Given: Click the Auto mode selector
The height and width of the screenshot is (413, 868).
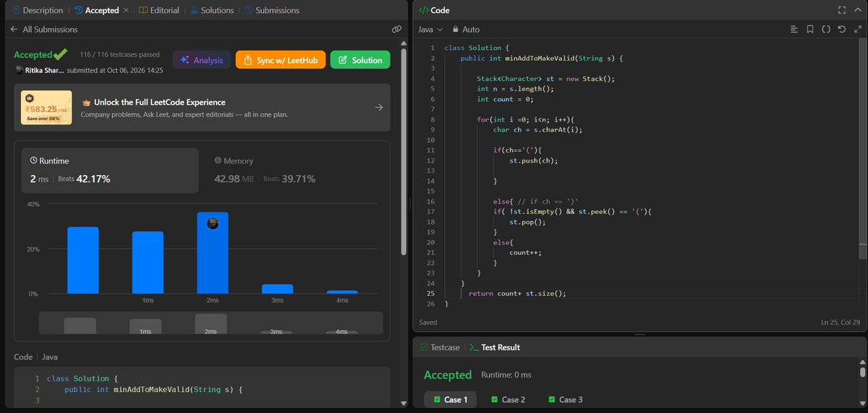Looking at the screenshot, I should [465, 30].
